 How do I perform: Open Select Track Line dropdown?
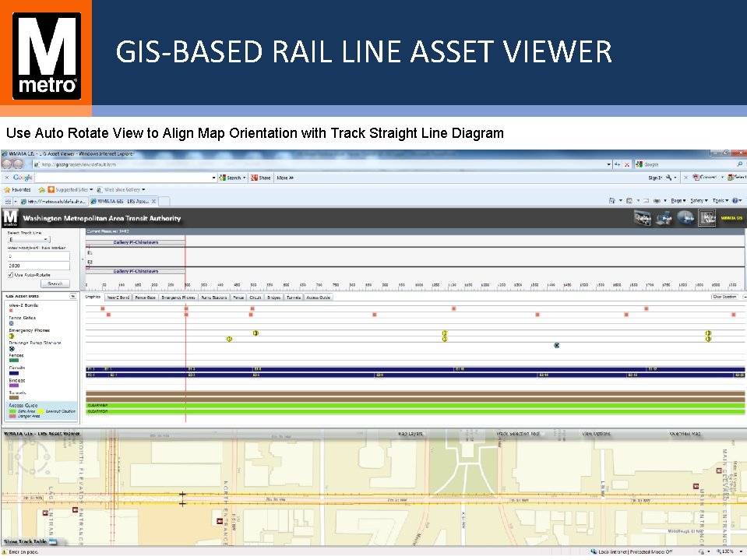(x=29, y=240)
